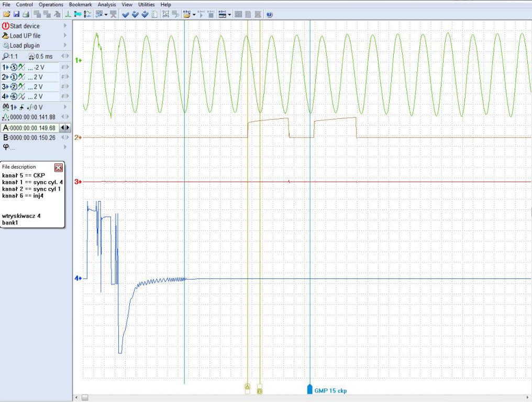Screen dimensions: 532x402
Task: Click the blue floppy disk save icon
Action: pyautogui.click(x=16, y=15)
